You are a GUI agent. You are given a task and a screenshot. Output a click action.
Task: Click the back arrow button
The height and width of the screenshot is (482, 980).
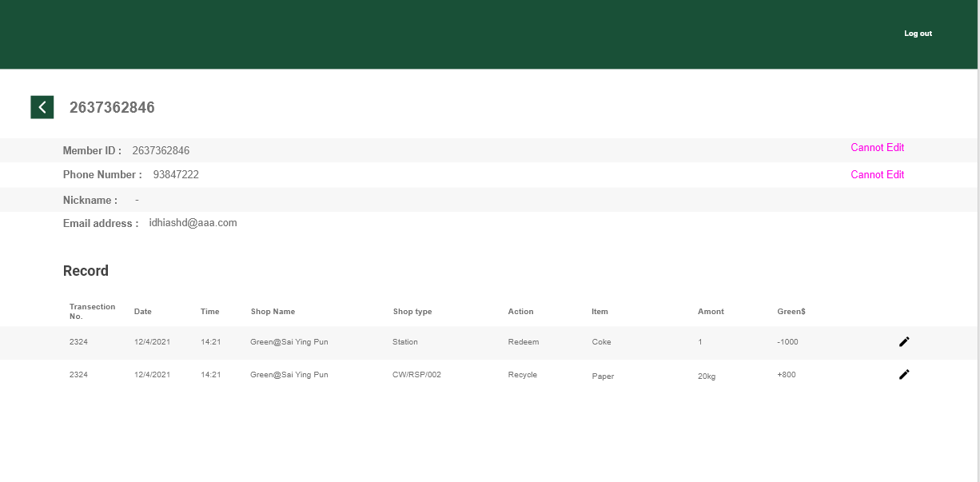(x=42, y=107)
